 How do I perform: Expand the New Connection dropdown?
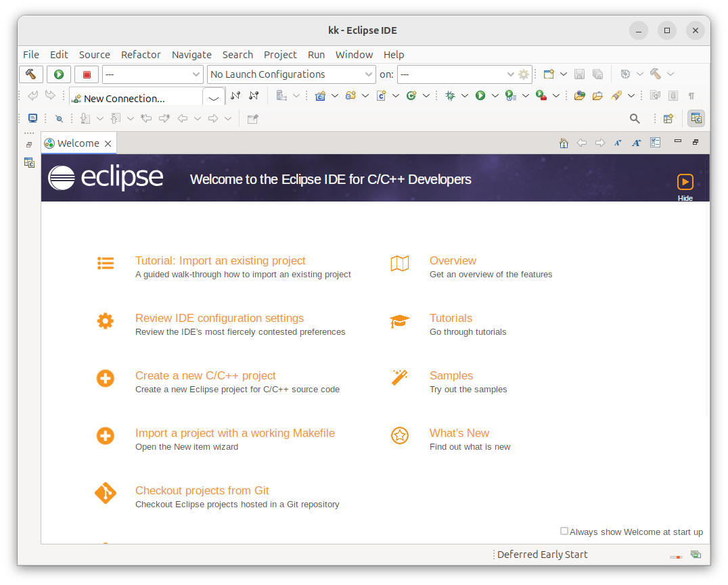[x=214, y=99]
